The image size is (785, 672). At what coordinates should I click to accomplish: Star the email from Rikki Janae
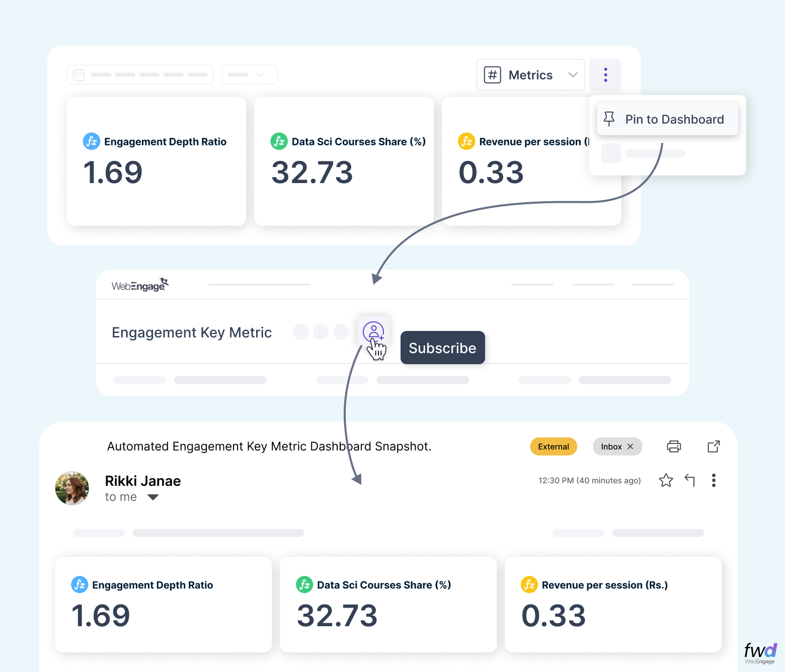(666, 480)
